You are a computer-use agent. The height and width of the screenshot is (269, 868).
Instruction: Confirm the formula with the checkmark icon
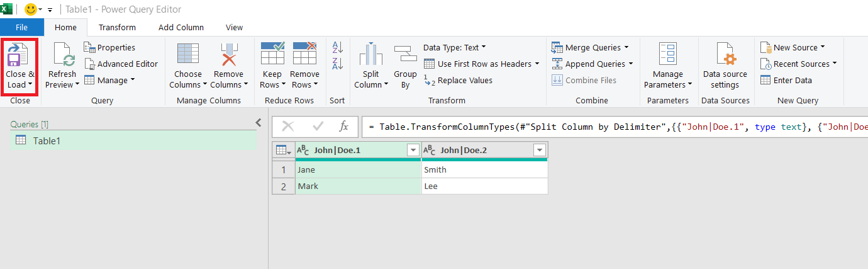click(x=317, y=127)
